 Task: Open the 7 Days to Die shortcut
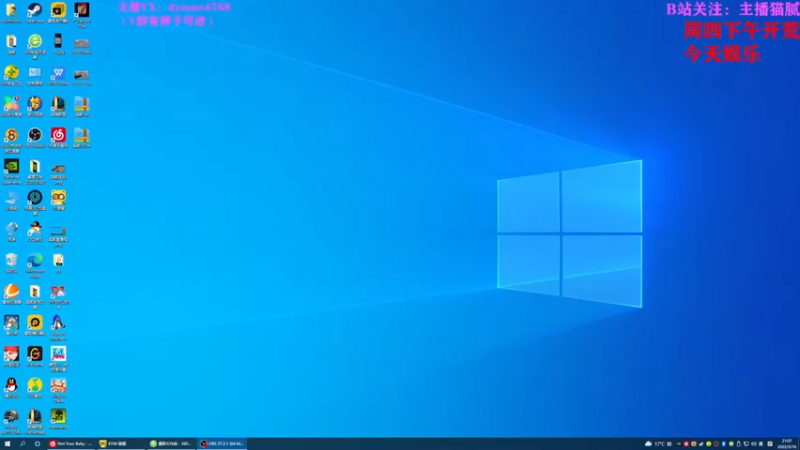click(x=82, y=14)
